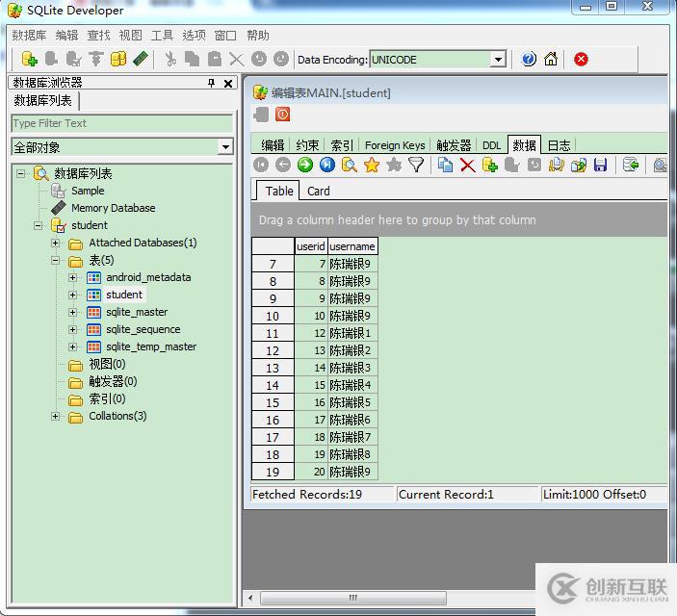
Task: Select the Memory Database tree item
Action: [x=113, y=208]
